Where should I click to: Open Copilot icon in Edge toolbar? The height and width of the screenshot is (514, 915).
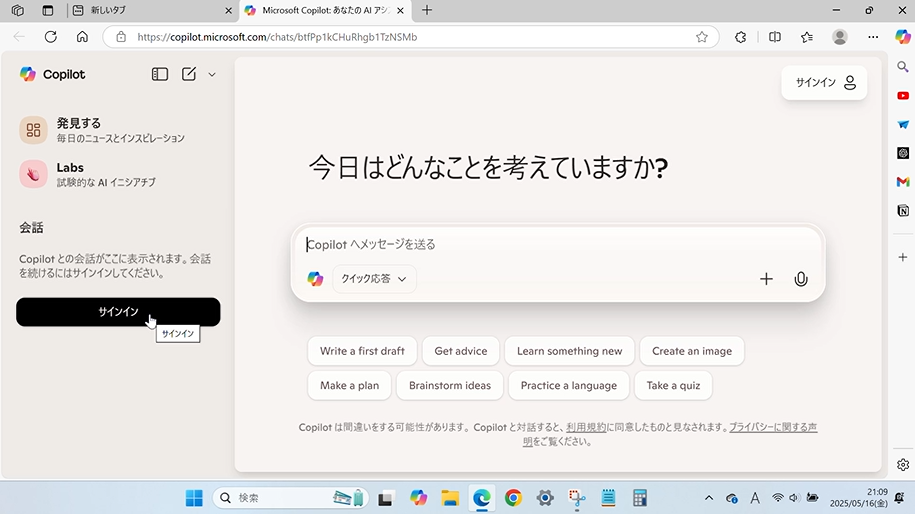tap(902, 37)
